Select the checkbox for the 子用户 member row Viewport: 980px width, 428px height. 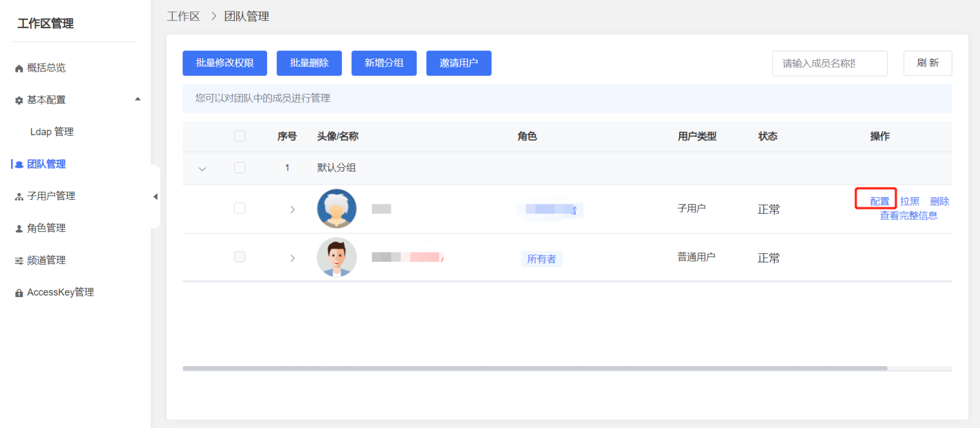coord(239,208)
